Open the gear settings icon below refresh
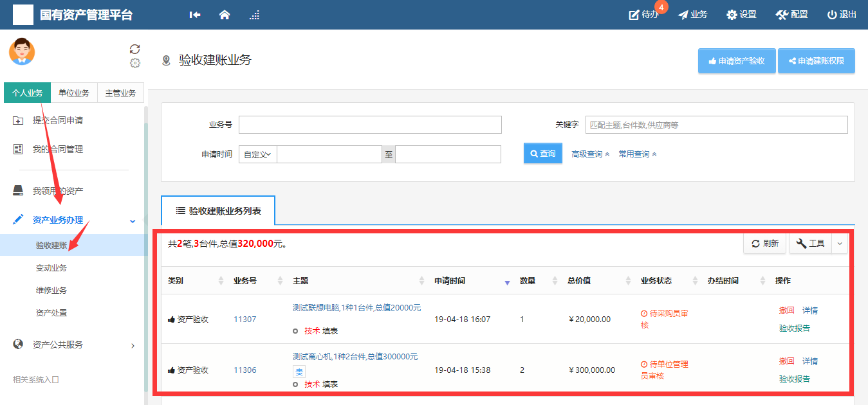This screenshot has height=405, width=868. (135, 63)
